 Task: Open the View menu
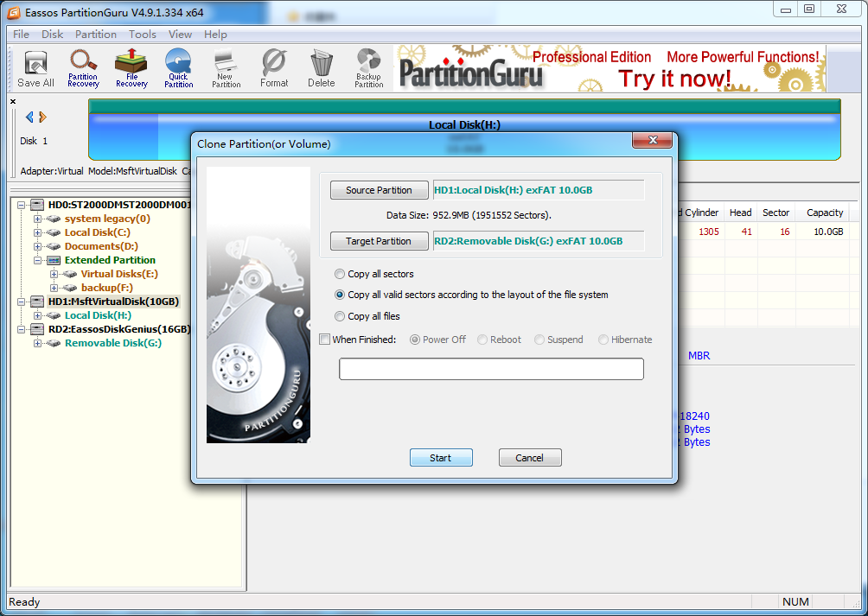(x=180, y=35)
